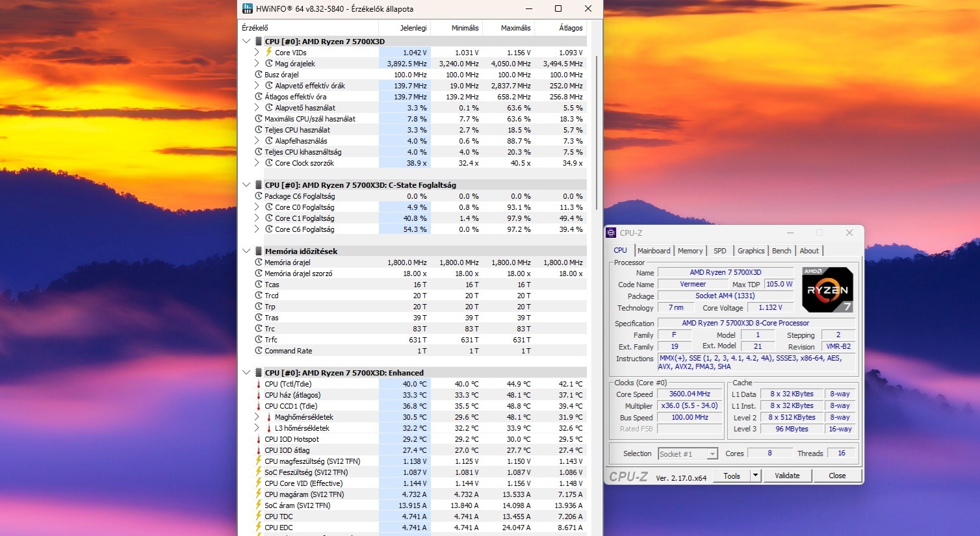Click the clock icon beside Busz órajel

click(x=259, y=75)
